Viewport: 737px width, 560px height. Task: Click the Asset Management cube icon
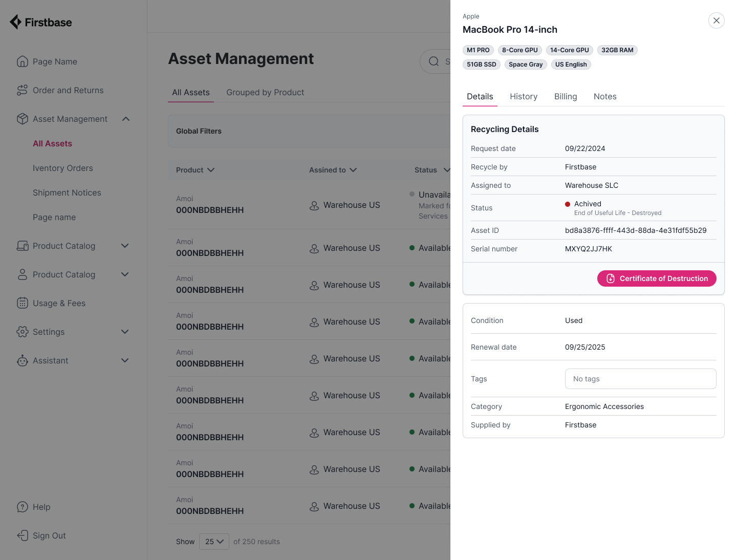(23, 119)
